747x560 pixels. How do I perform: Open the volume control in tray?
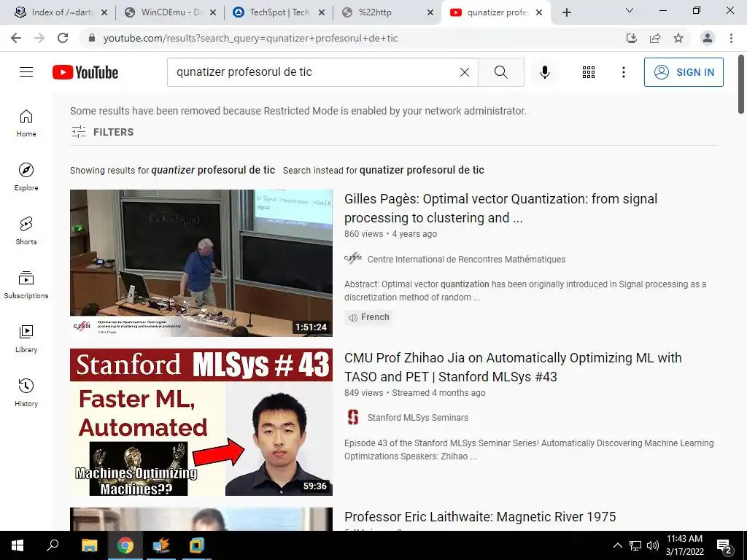coord(653,545)
